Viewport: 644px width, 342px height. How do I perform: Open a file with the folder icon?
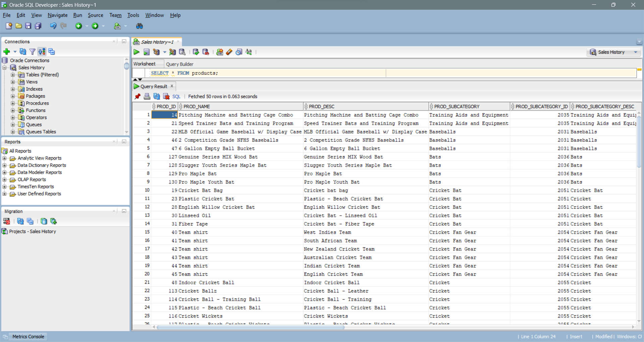19,26
